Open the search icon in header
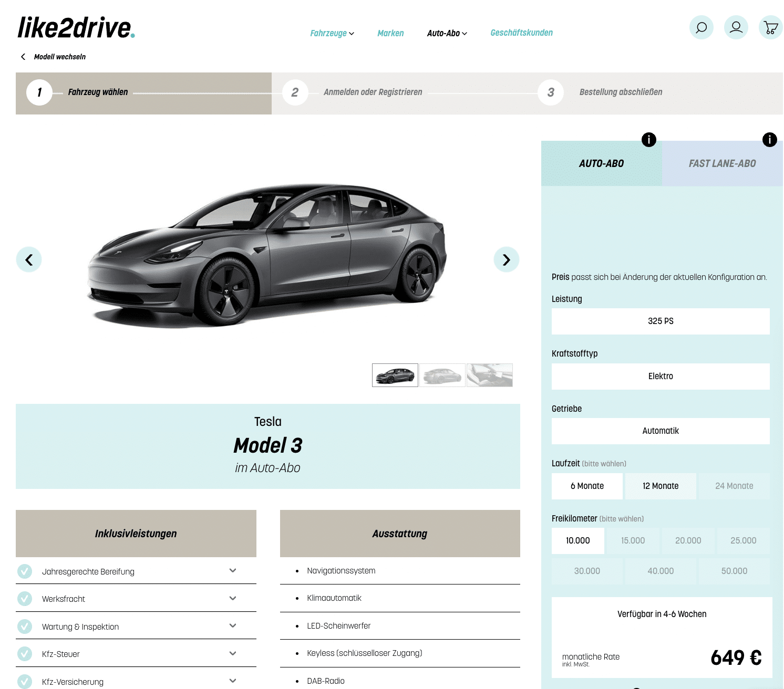The width and height of the screenshot is (784, 689). [x=702, y=27]
